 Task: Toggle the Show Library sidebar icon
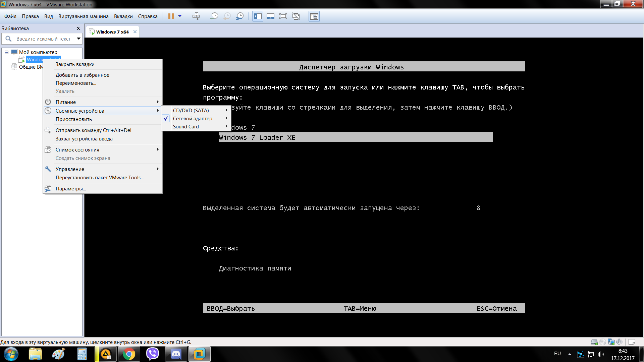[258, 16]
